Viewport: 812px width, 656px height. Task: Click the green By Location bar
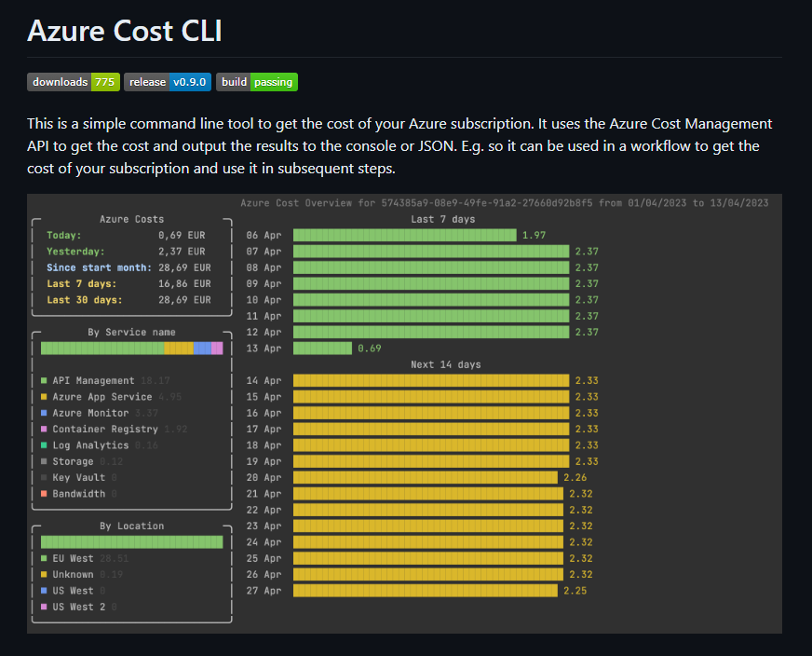pos(131,542)
